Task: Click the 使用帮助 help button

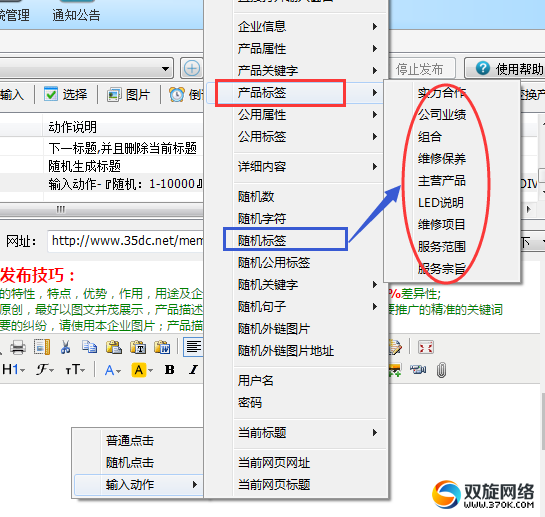Action: (505, 69)
